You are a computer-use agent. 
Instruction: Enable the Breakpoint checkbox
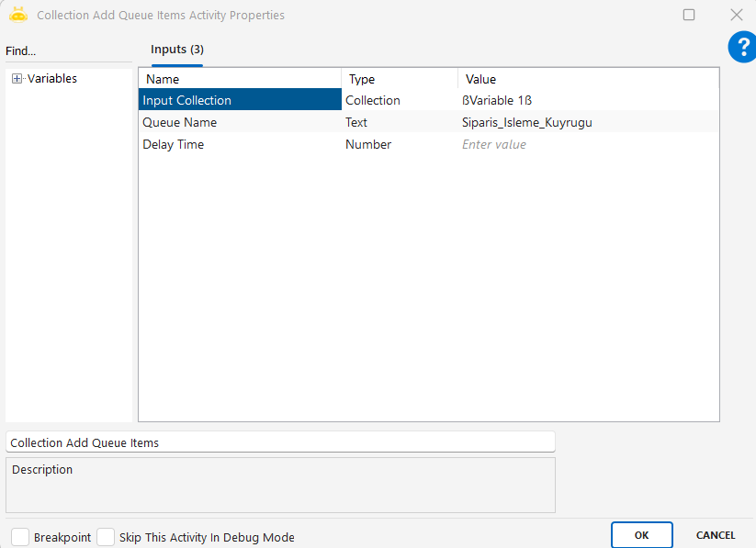(x=20, y=537)
